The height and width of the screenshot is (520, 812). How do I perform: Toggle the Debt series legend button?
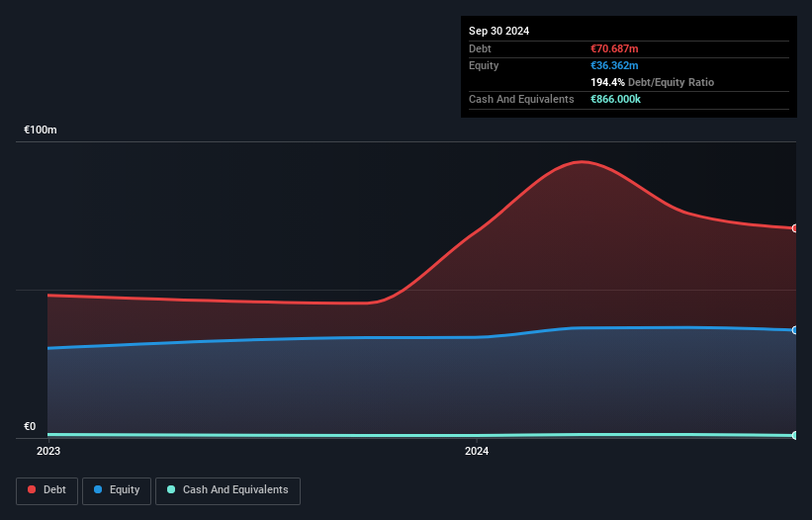(x=46, y=490)
